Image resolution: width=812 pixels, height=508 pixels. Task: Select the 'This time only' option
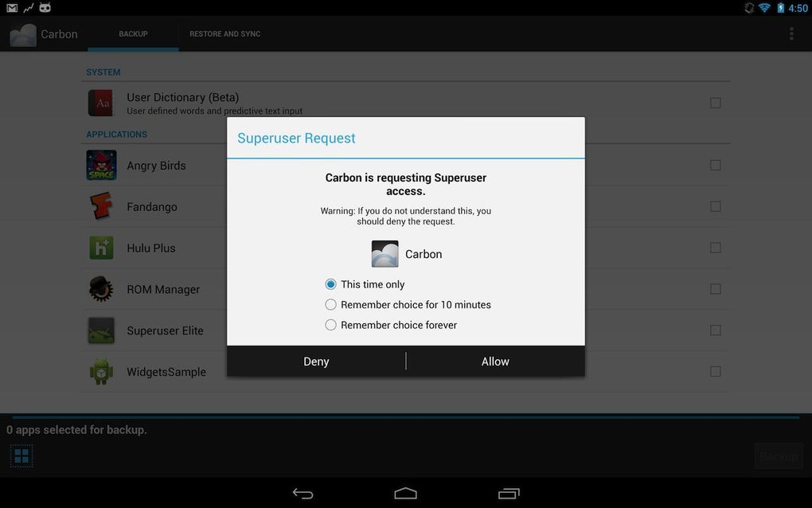click(330, 283)
